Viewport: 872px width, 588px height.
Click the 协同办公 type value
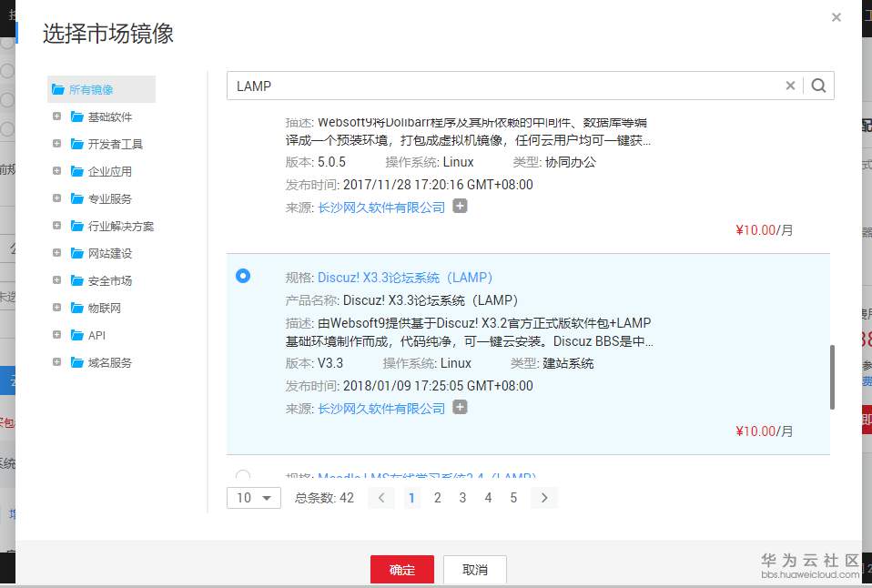(571, 162)
